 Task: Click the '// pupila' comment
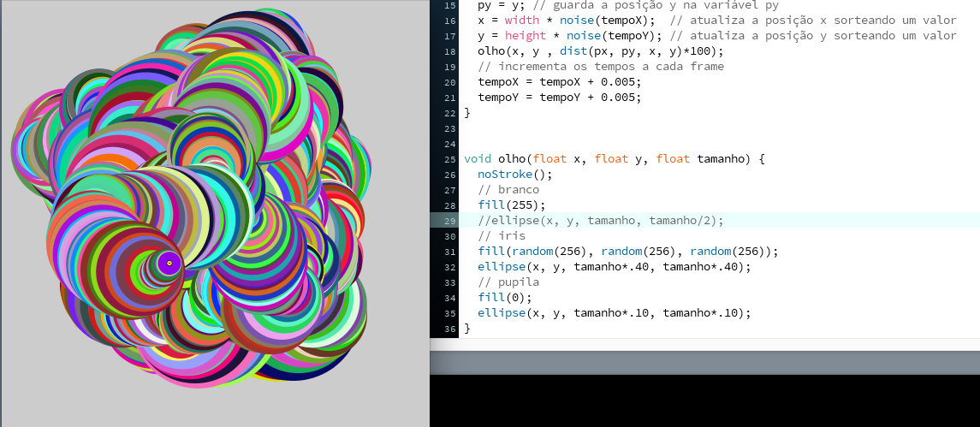(x=507, y=282)
